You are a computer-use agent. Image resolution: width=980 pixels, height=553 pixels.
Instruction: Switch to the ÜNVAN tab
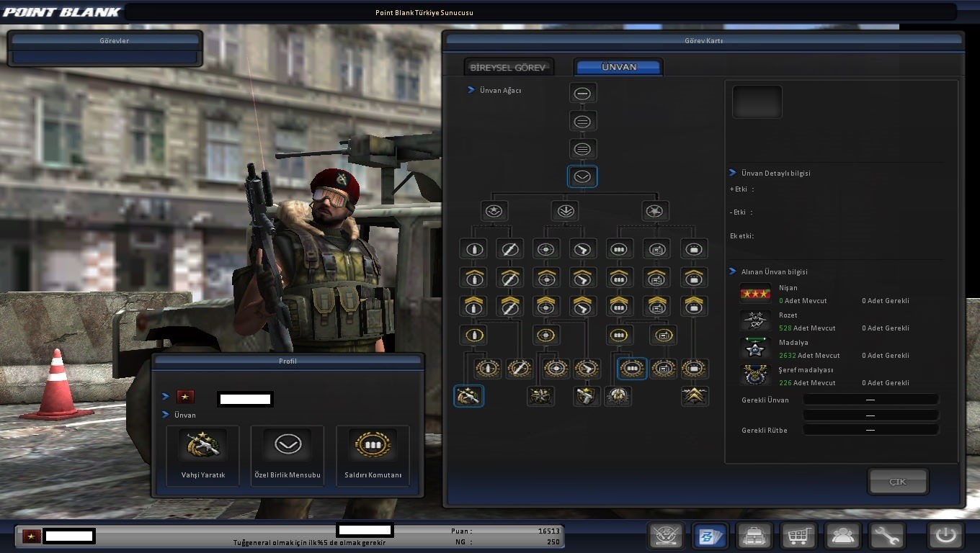click(x=619, y=67)
